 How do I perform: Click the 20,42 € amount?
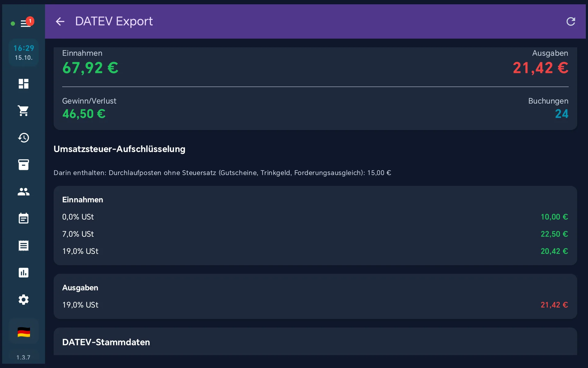click(554, 251)
